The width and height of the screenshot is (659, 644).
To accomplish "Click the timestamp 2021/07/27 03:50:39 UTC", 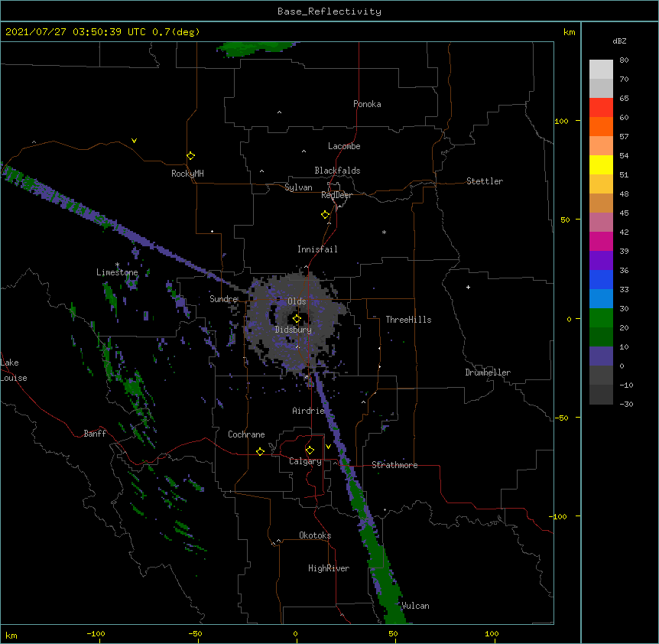I will 76,32.
